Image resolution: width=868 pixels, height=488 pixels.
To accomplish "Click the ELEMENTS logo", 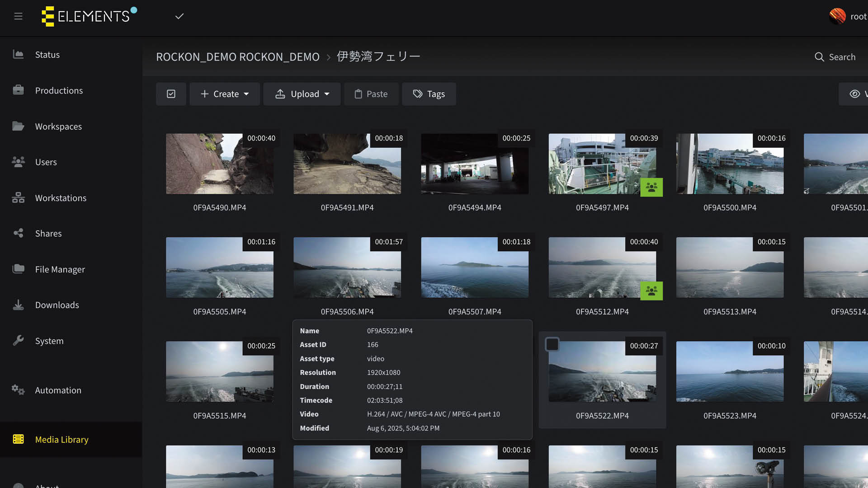I will pyautogui.click(x=89, y=16).
